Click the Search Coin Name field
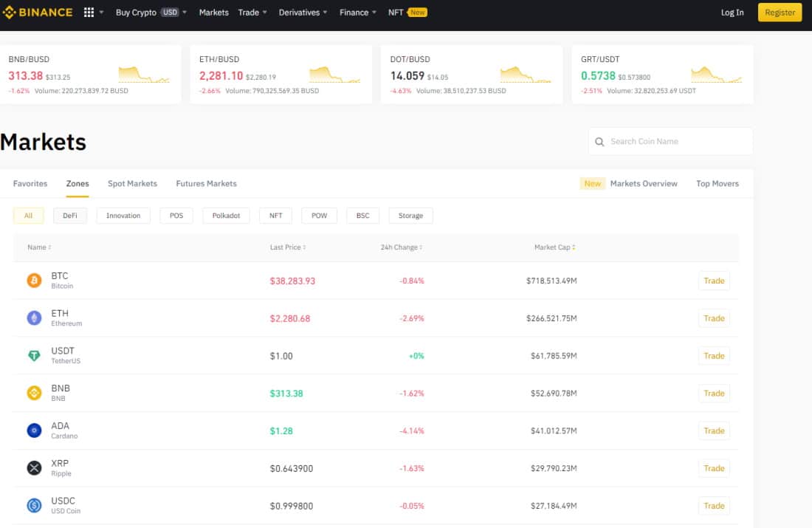The height and width of the screenshot is (528, 812). pos(668,141)
